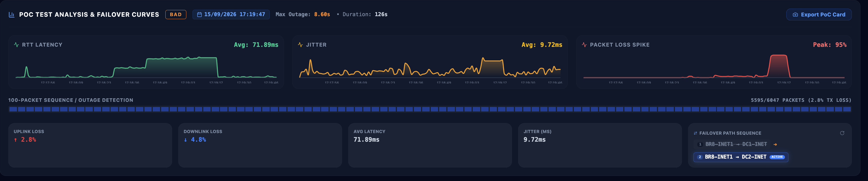This screenshot has height=181, width=868.
Task: Open the 15/09/2026 17:19:47 date selector
Action: 231,15
